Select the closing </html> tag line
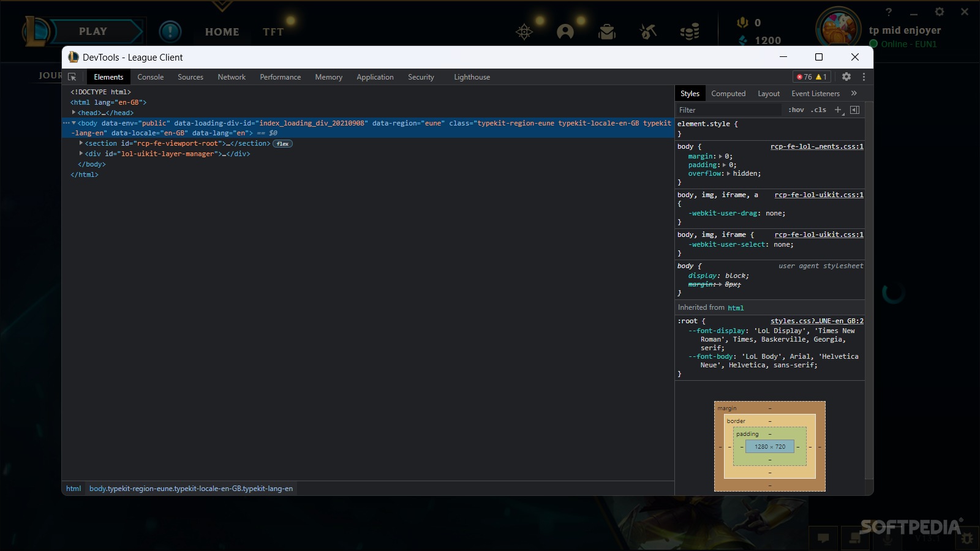The height and width of the screenshot is (551, 980). click(x=85, y=175)
